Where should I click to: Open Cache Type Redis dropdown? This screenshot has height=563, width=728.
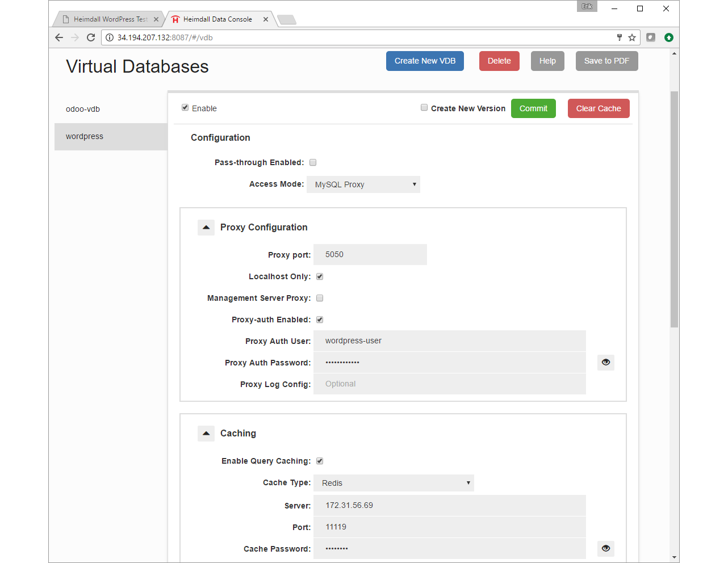tap(394, 483)
